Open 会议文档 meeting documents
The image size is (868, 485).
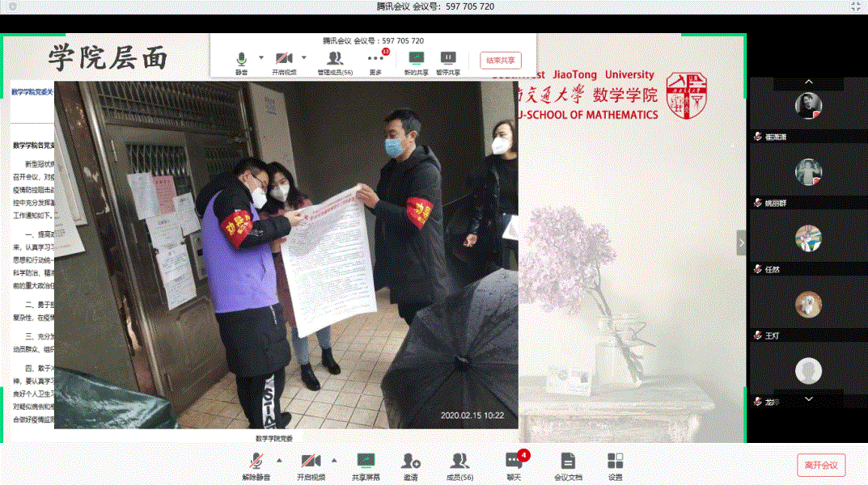pos(568,466)
